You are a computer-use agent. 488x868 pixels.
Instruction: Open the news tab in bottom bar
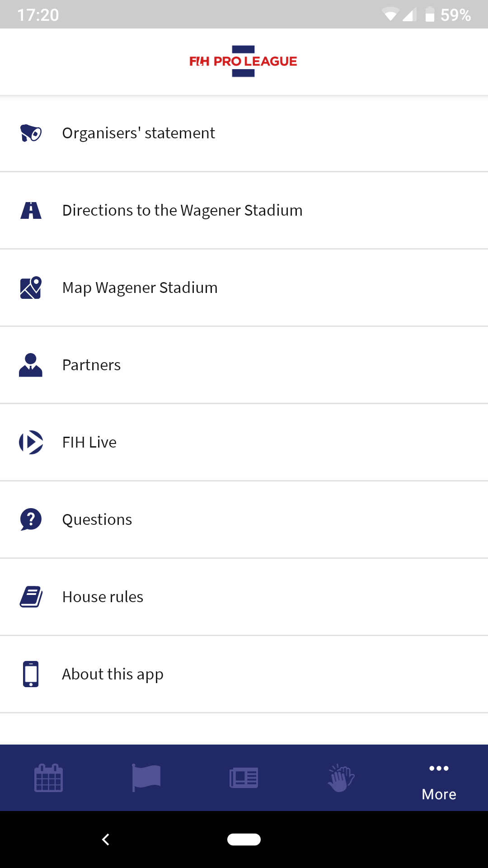pyautogui.click(x=244, y=778)
